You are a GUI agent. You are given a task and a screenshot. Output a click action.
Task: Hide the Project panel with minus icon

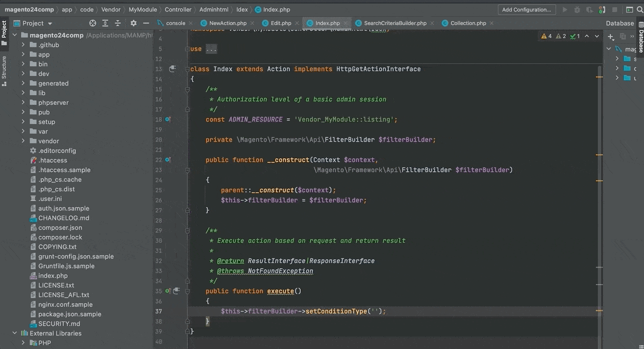click(146, 23)
